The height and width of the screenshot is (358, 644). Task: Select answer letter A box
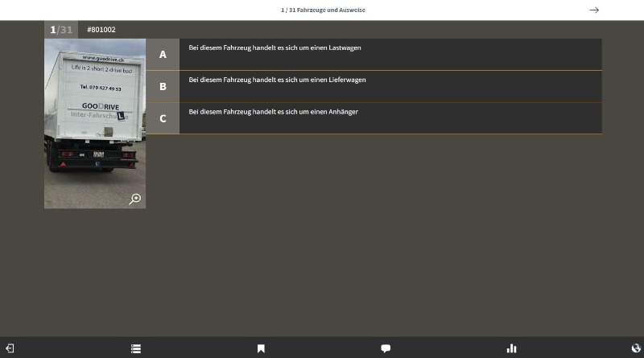[x=163, y=55]
